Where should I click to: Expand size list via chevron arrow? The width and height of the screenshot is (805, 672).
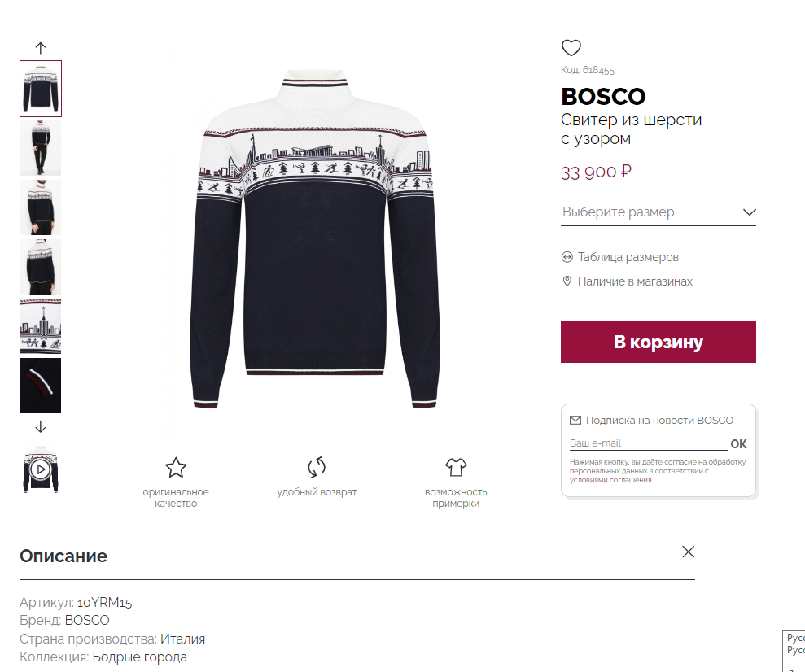pyautogui.click(x=749, y=212)
